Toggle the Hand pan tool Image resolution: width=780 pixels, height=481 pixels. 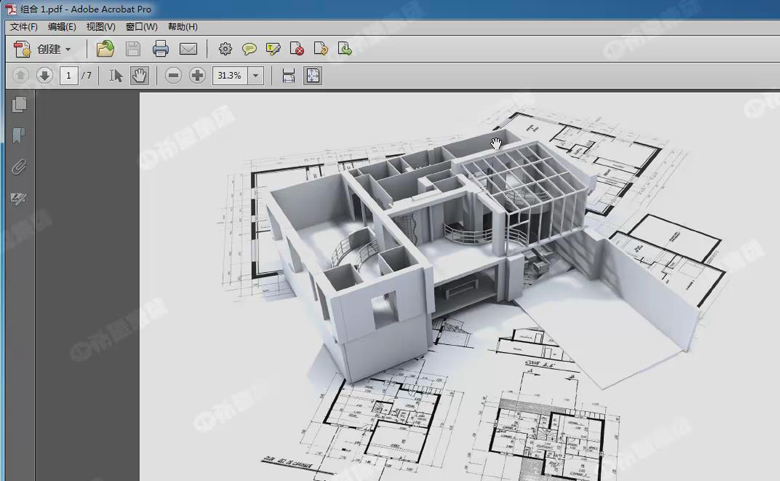pyautogui.click(x=140, y=76)
